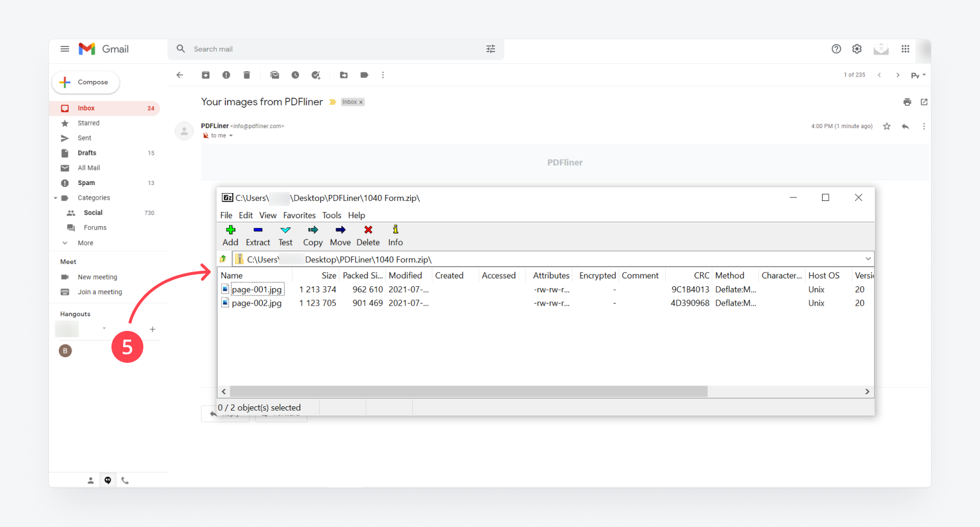This screenshot has width=980, height=527.
Task: Open the 7-Zip View menu
Action: coord(268,215)
